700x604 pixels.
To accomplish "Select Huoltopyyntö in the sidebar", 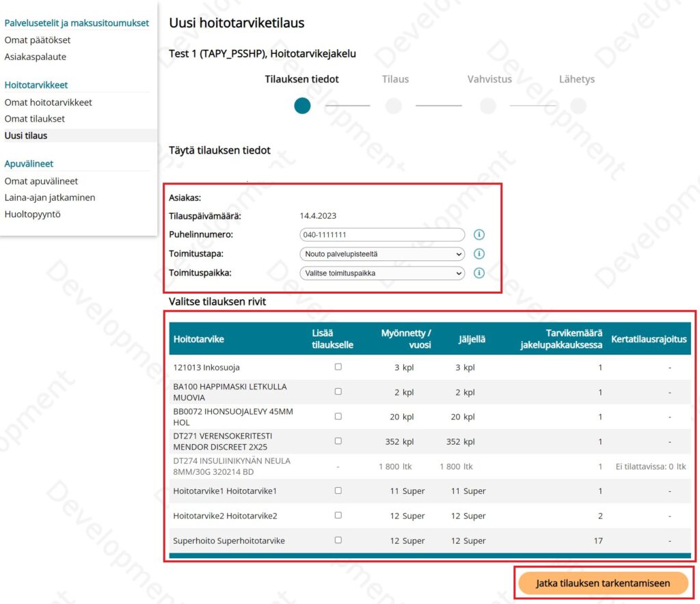I will tap(33, 214).
